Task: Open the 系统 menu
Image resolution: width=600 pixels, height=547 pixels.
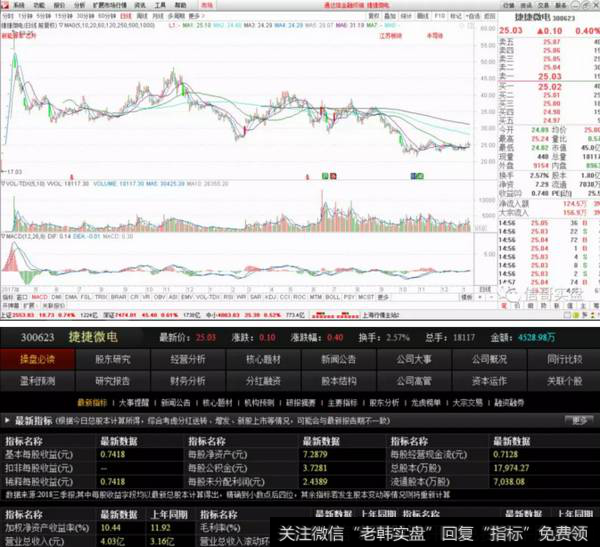Action: pos(19,5)
